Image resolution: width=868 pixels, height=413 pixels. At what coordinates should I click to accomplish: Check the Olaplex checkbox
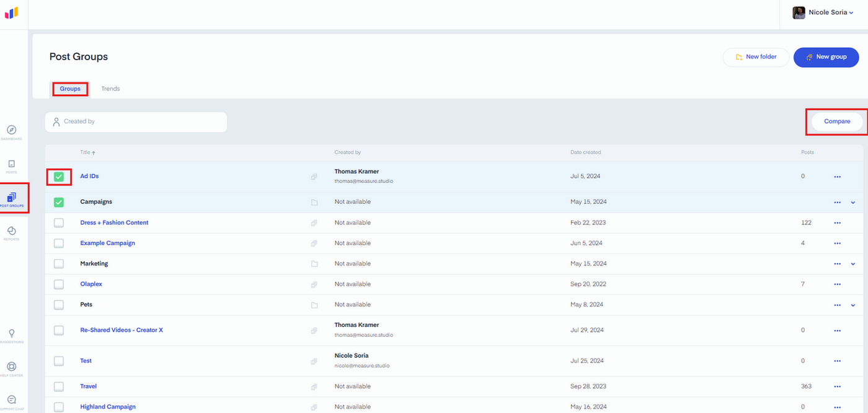59,284
